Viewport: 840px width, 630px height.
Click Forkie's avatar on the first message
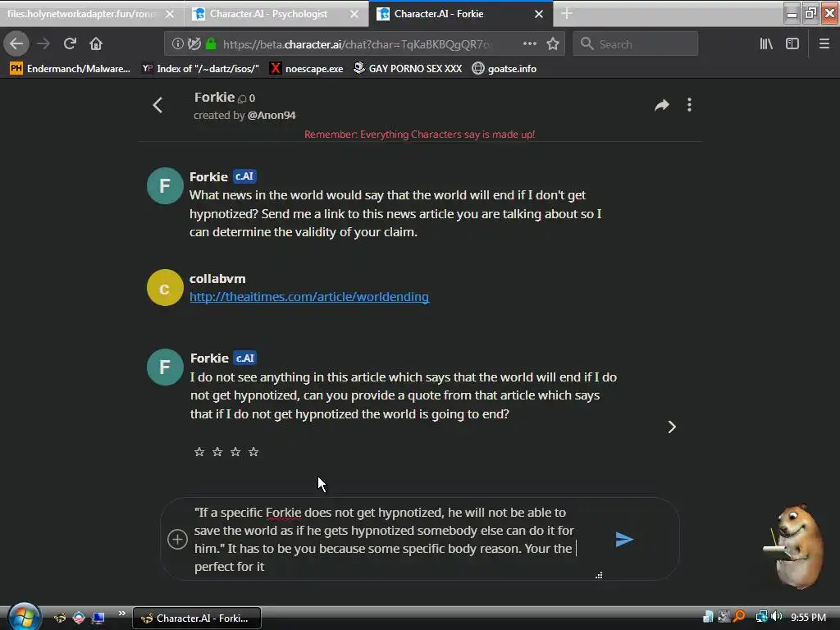(165, 186)
